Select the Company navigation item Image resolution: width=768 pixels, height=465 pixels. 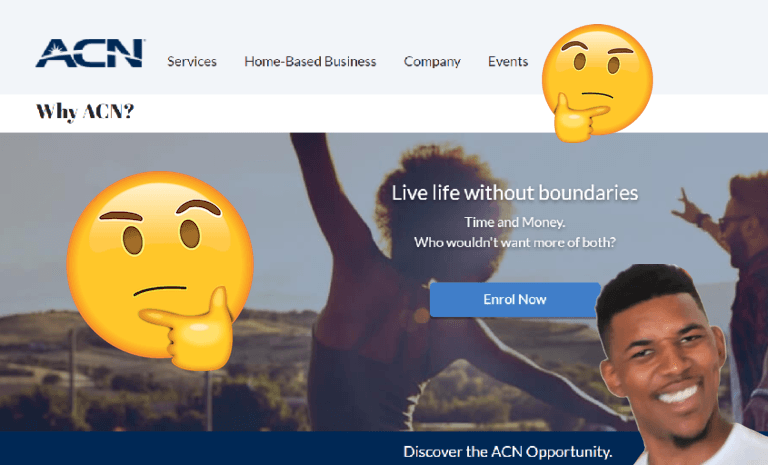[432, 62]
